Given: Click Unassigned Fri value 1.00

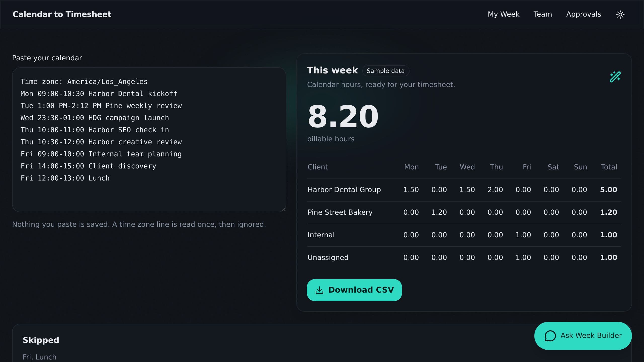Looking at the screenshot, I should point(523,258).
